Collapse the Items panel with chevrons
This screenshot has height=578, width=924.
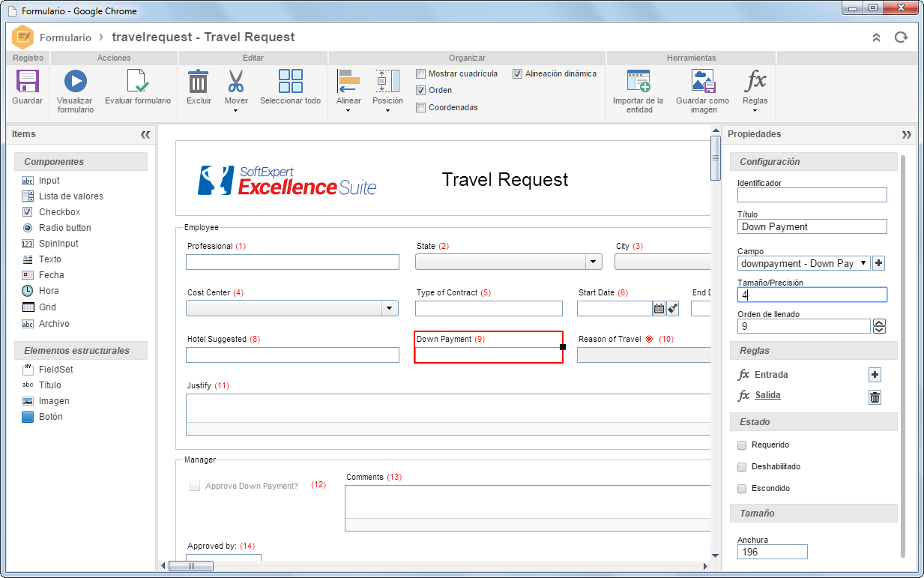pyautogui.click(x=145, y=135)
